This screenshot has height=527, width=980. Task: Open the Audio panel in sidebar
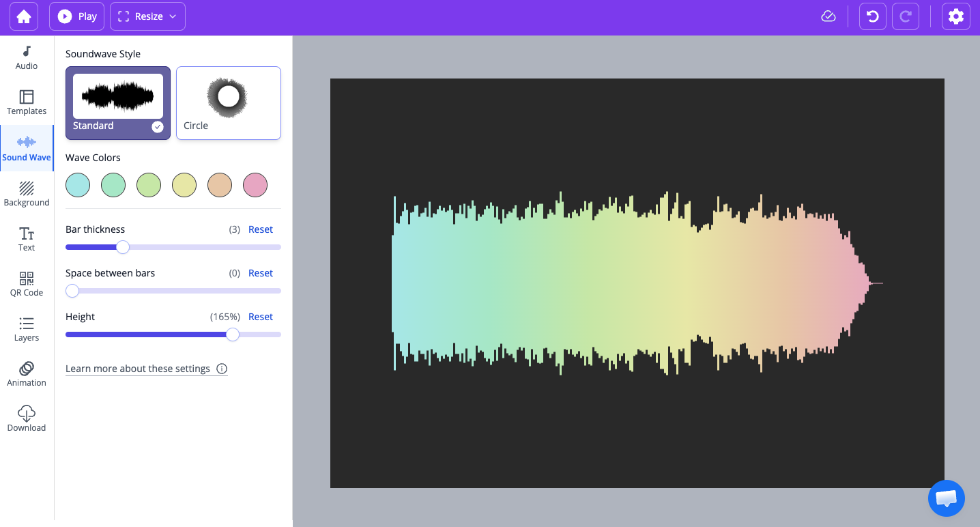pos(27,57)
